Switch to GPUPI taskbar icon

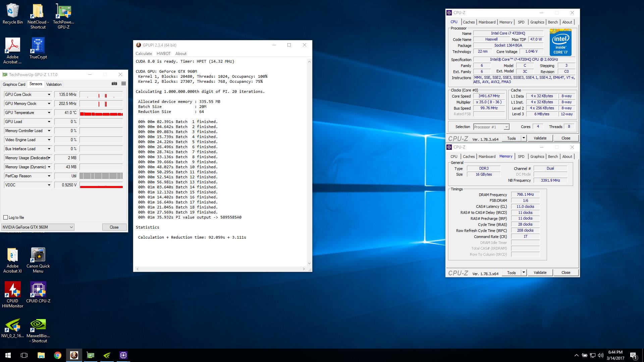[x=74, y=355]
